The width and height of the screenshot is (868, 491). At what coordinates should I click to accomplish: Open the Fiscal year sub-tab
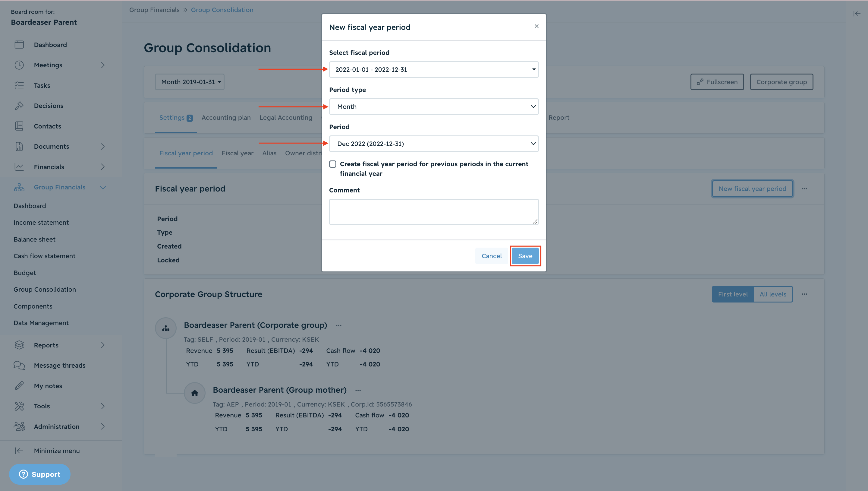pyautogui.click(x=237, y=153)
